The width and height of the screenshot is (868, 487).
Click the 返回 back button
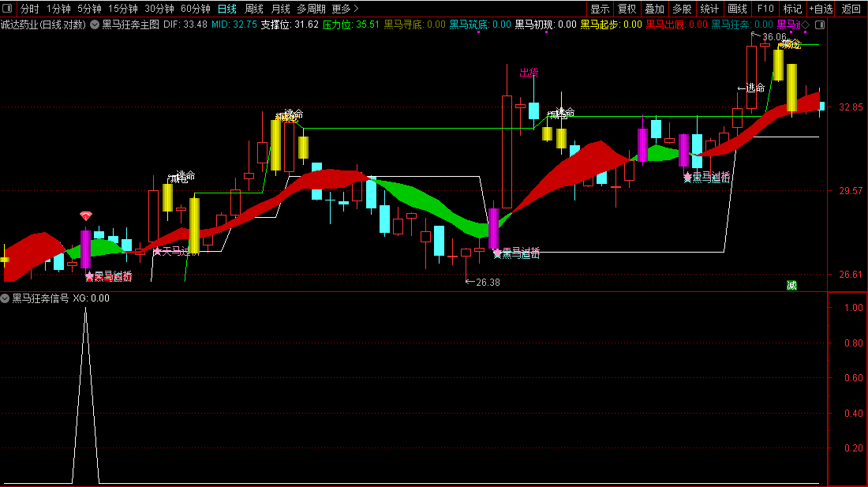click(851, 9)
